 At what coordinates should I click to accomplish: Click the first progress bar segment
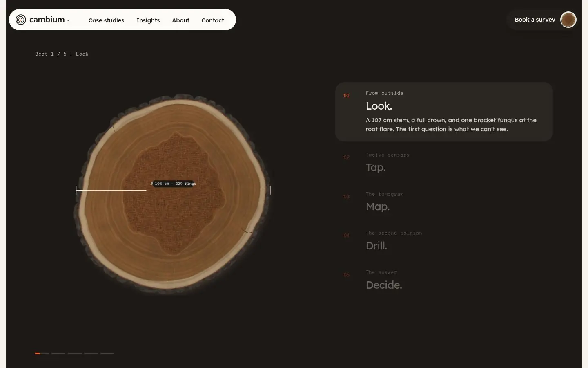(42, 353)
